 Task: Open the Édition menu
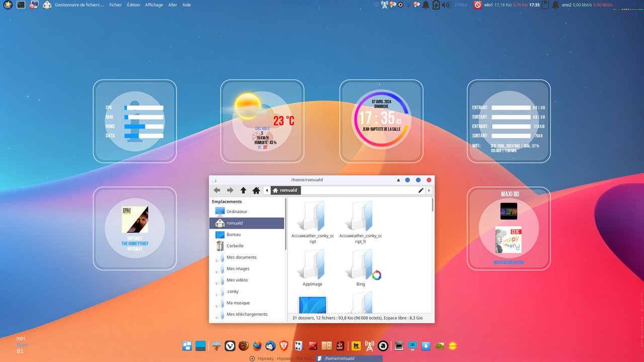[x=133, y=5]
